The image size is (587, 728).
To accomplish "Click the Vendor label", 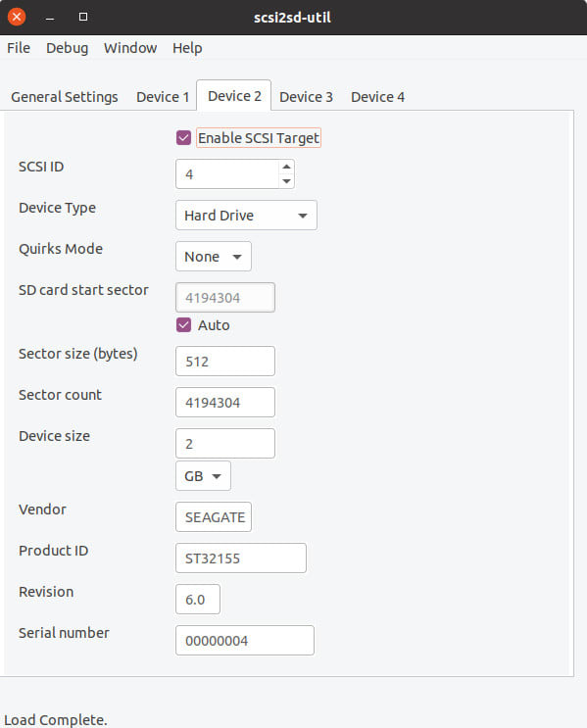I will pos(42,510).
